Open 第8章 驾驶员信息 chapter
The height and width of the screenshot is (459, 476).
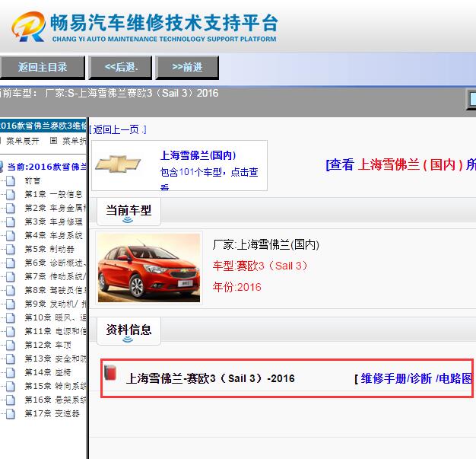coord(56,290)
